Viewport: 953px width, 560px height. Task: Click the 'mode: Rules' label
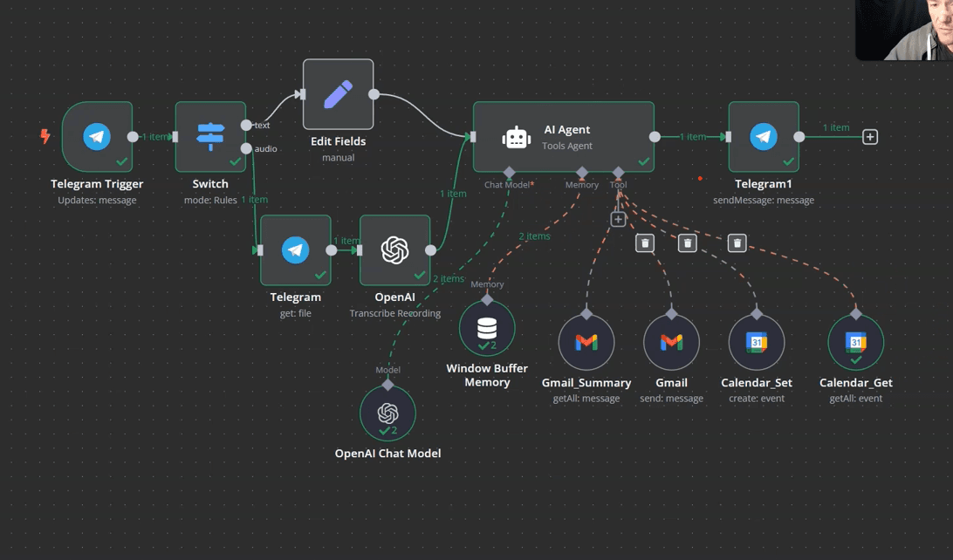point(210,201)
